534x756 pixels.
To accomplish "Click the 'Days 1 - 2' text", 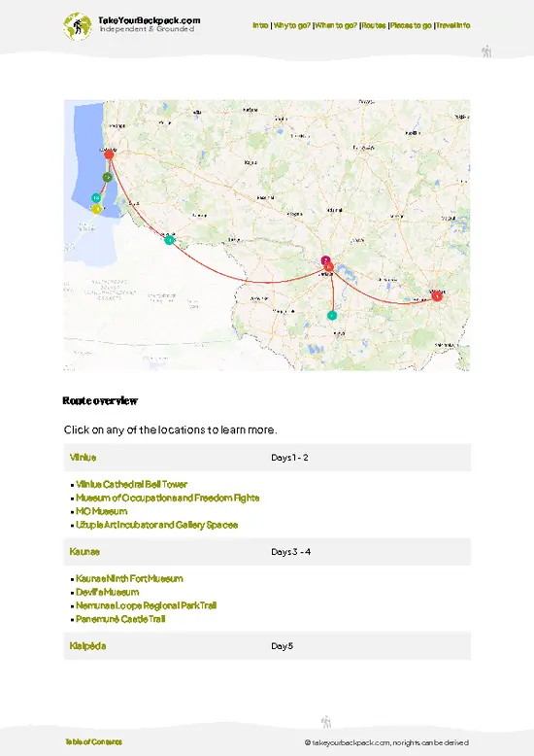I will 289,458.
